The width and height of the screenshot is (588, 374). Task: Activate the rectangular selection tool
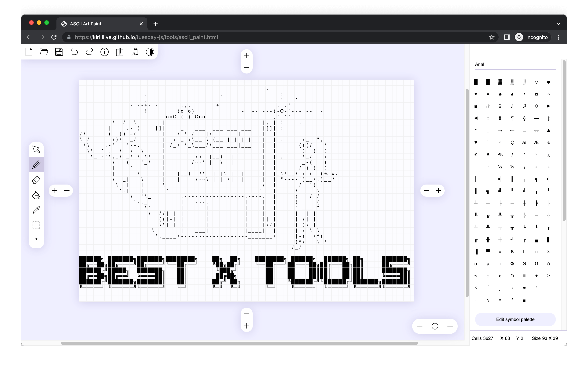36,225
